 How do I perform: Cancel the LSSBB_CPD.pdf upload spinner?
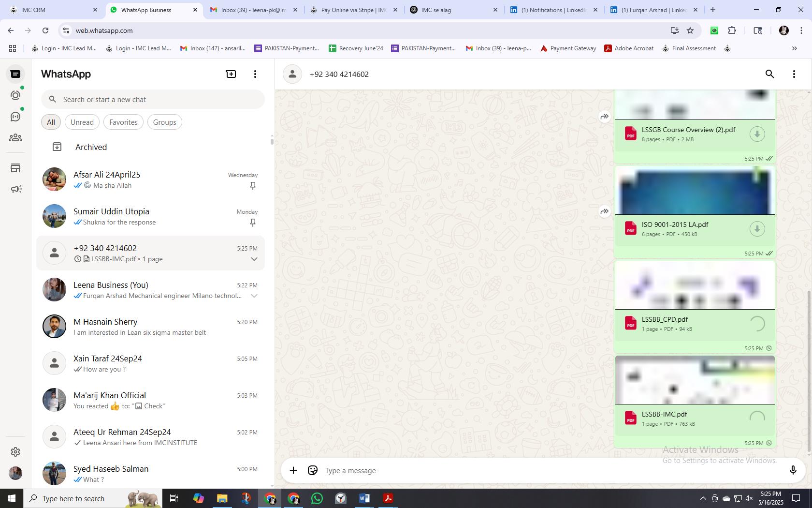pos(757,324)
